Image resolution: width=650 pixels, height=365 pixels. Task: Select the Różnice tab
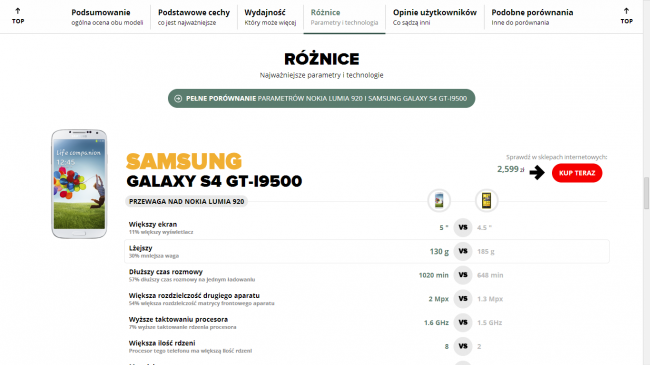(x=344, y=17)
